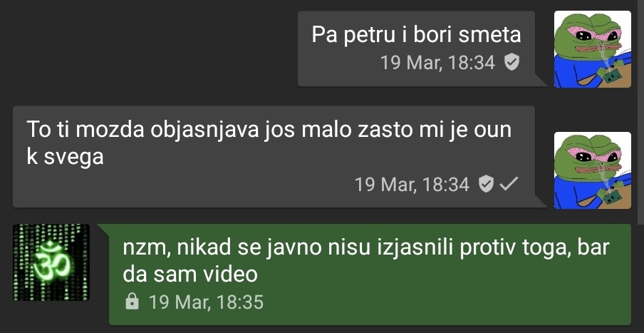Click shield icon in 'To ti mozda' message
This screenshot has width=644, height=333.
pos(486,184)
